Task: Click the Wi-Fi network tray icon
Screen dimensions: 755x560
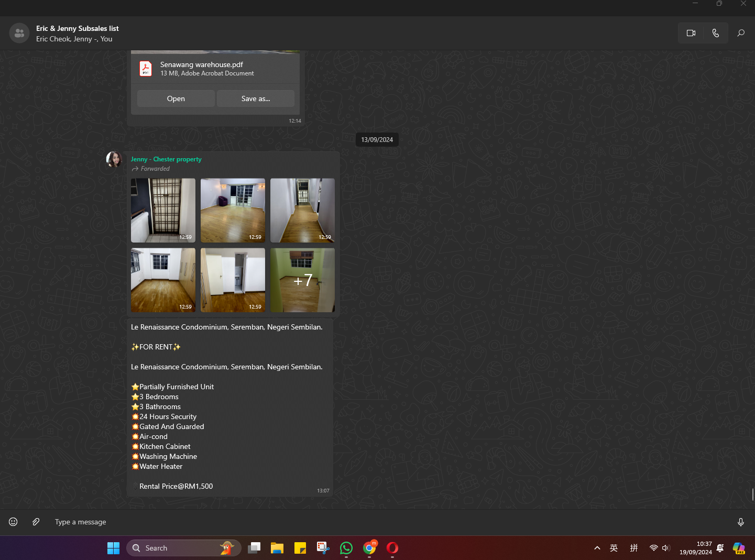Action: (653, 548)
